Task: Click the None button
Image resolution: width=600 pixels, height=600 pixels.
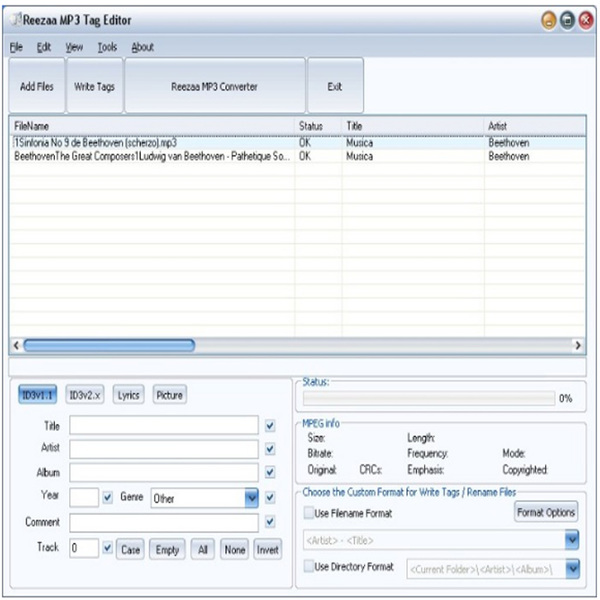Action: coord(235,549)
